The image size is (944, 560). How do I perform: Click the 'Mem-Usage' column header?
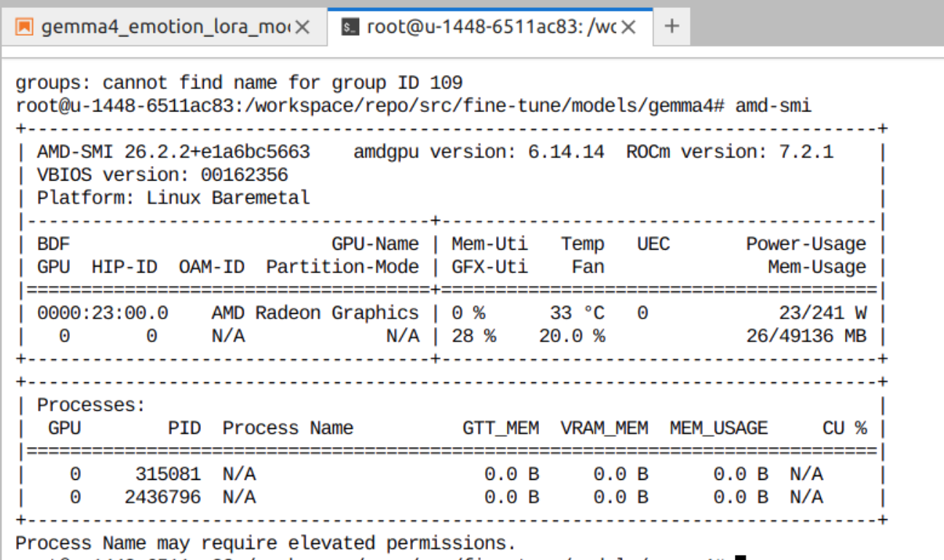click(x=817, y=267)
